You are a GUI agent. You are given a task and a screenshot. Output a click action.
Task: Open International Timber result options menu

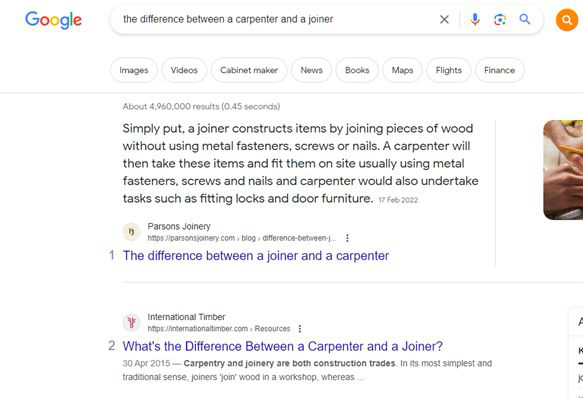300,329
